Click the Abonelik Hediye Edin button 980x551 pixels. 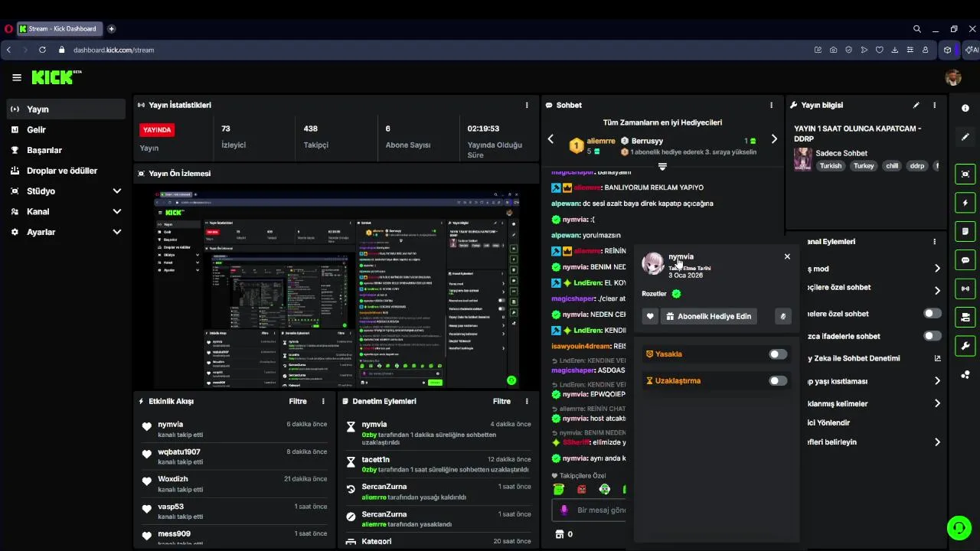click(x=708, y=316)
